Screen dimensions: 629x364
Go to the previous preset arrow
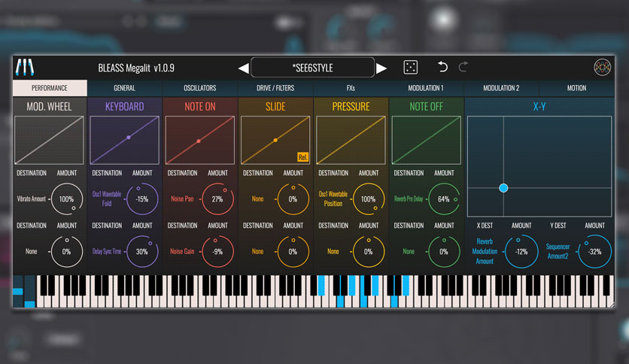pyautogui.click(x=243, y=68)
